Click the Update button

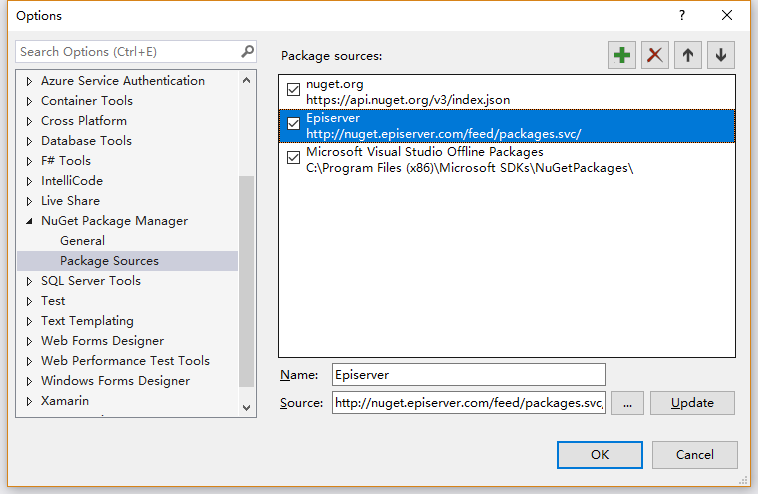(692, 403)
